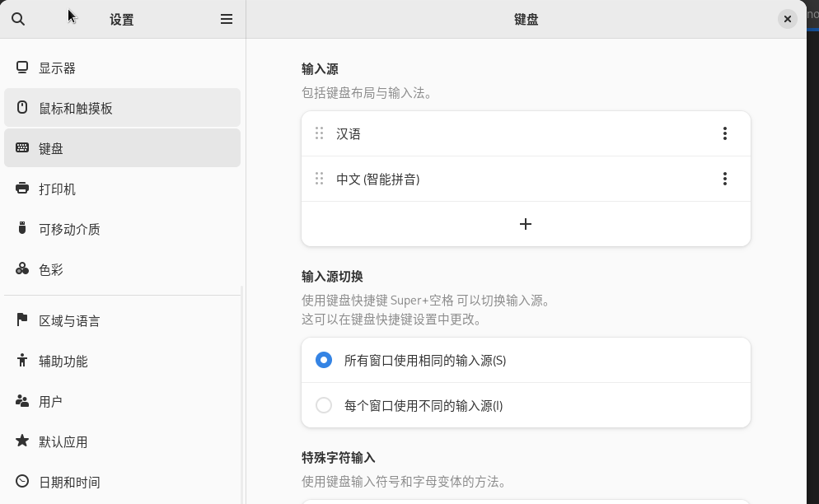Click the search icon in settings header
The height and width of the screenshot is (504, 819).
pyautogui.click(x=18, y=19)
